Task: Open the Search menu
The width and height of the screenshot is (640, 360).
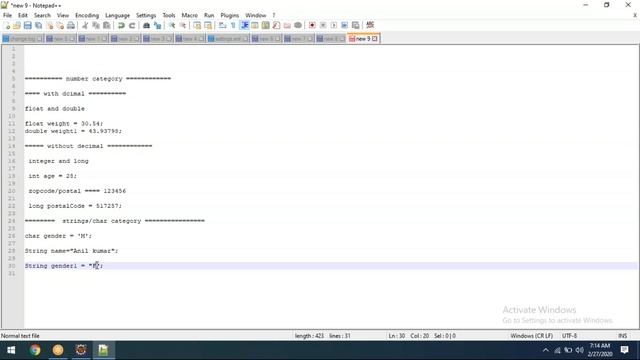Action: coord(42,15)
